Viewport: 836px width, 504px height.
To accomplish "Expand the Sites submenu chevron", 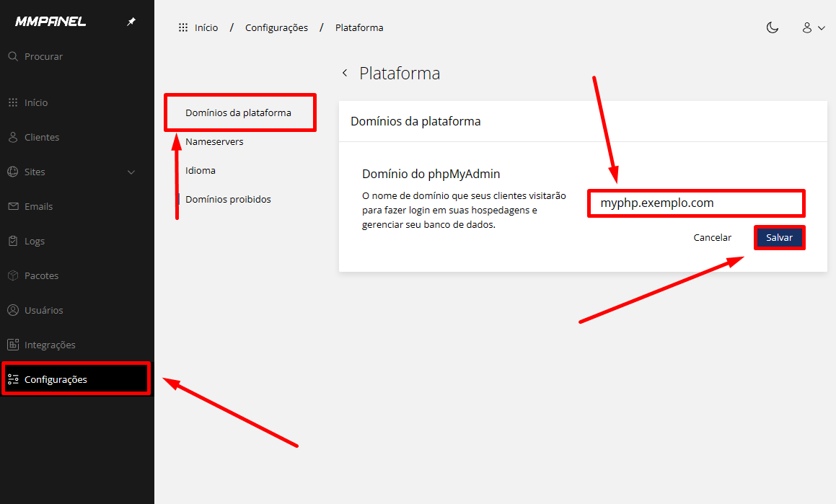I will [x=131, y=172].
